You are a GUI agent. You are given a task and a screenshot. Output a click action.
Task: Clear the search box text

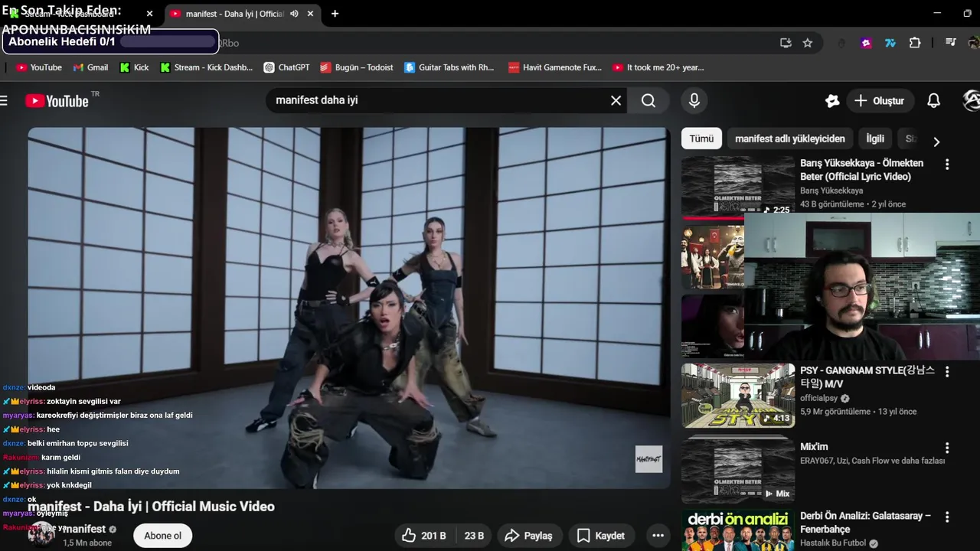coord(616,100)
